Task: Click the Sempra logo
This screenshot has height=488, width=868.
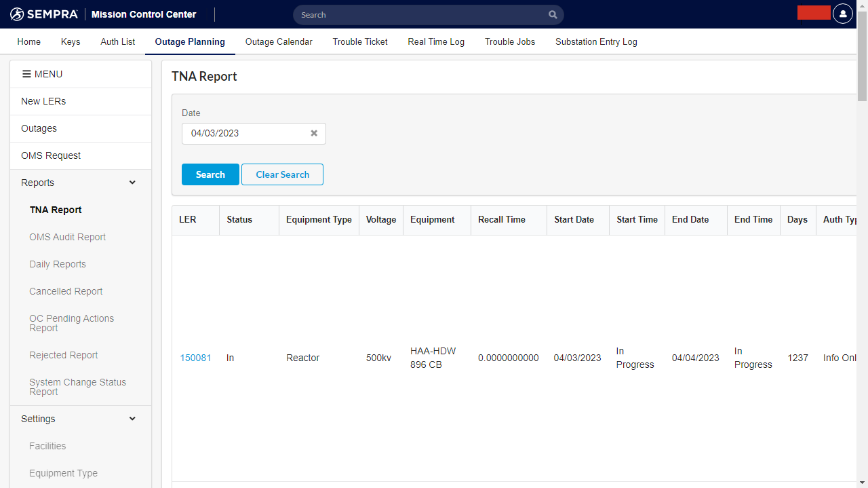Action: (x=44, y=14)
